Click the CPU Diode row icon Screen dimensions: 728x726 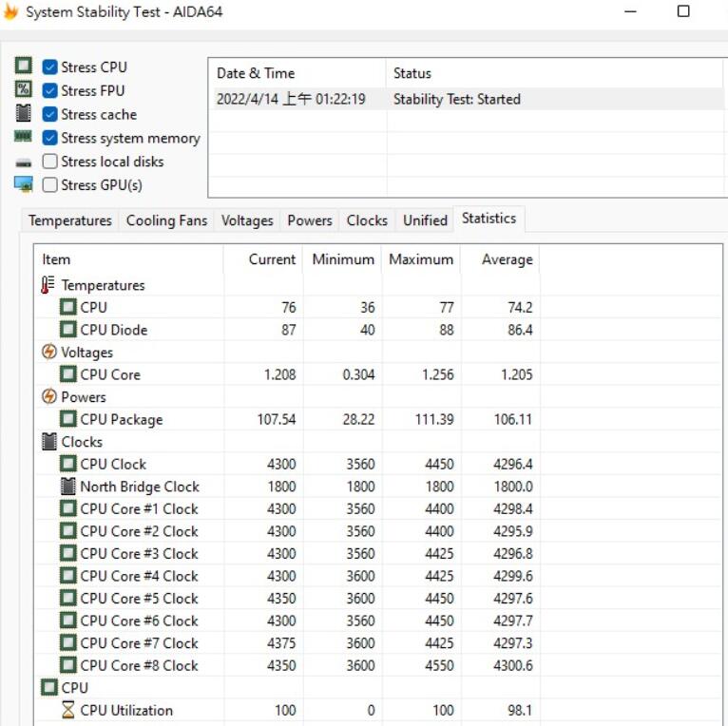click(68, 330)
